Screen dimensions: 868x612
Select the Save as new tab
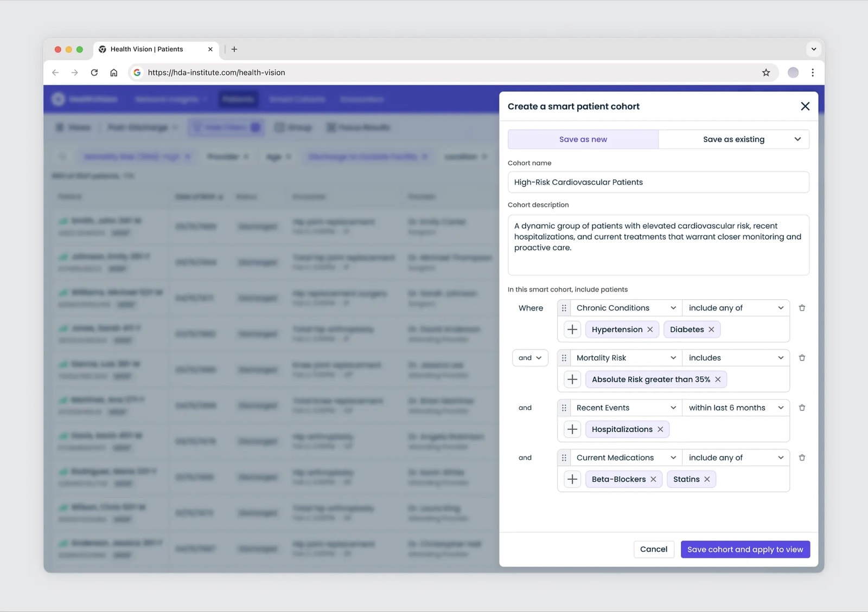583,139
